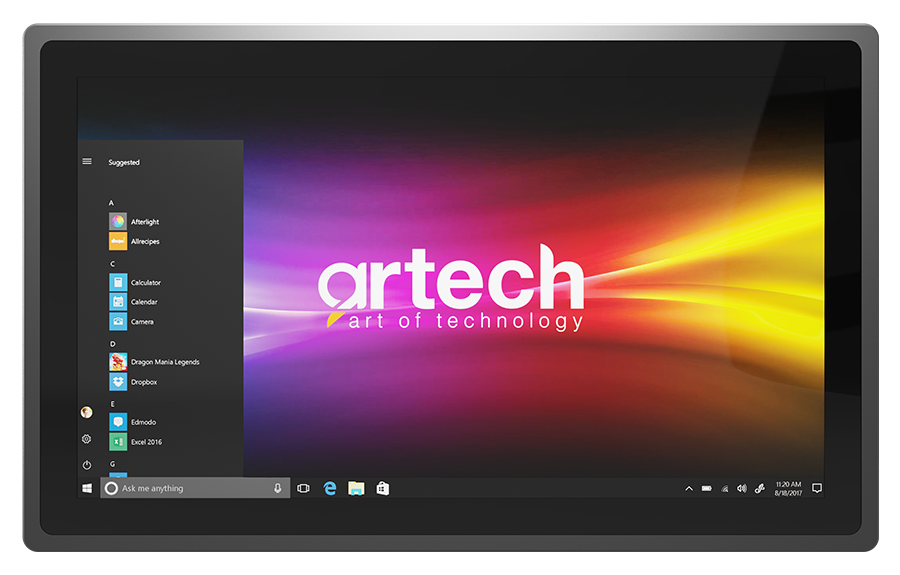The width and height of the screenshot is (900, 575).
Task: Jump to the letter C section header
Action: (x=112, y=264)
